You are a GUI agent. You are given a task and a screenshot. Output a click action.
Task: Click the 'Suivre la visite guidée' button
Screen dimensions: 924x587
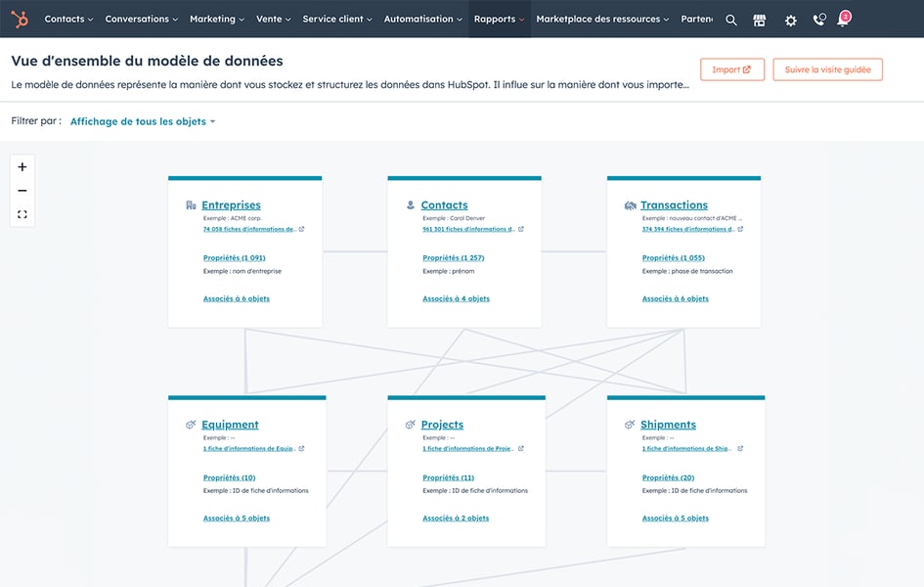click(827, 68)
